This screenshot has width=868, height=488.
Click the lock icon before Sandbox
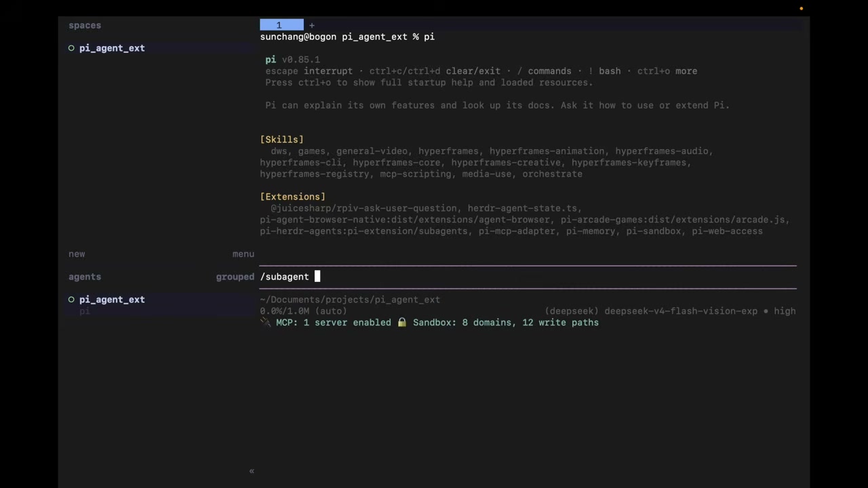pos(402,323)
